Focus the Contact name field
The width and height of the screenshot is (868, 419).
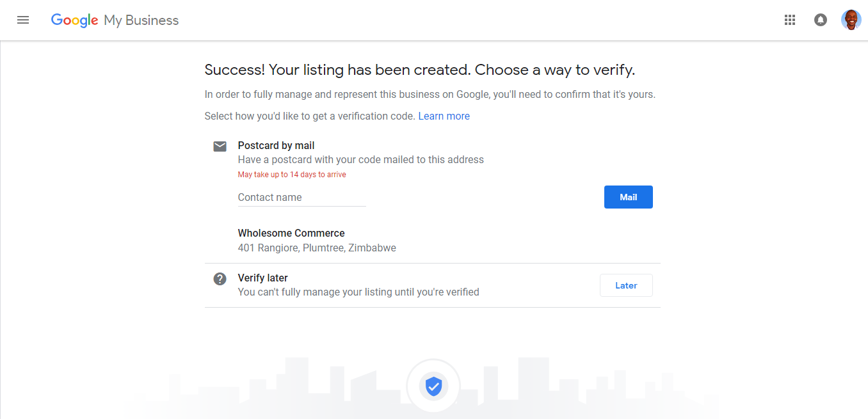302,198
